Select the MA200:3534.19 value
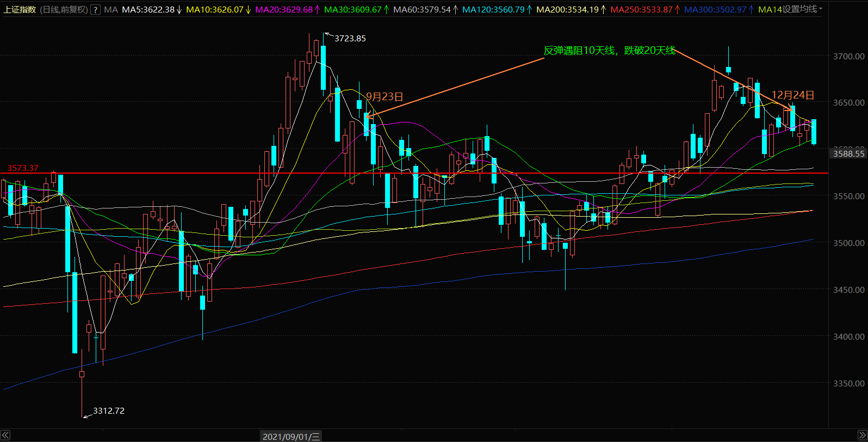Viewport: 868px width, 442px height. [x=567, y=10]
